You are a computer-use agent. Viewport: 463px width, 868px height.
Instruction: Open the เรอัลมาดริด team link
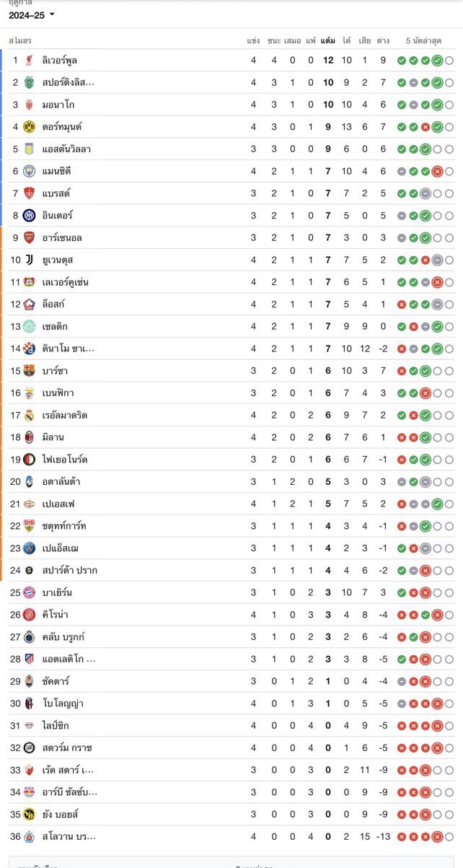click(x=65, y=416)
